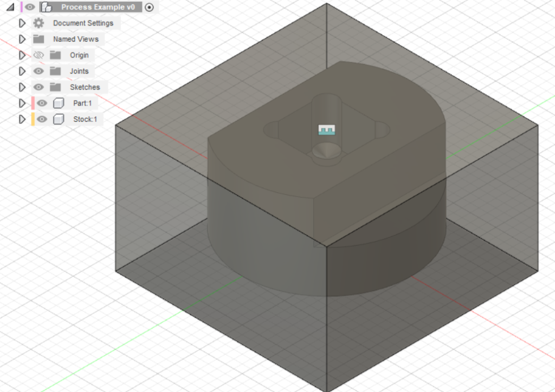The image size is (555, 392).
Task: Click the Stock:1 component cube icon
Action: 59,119
